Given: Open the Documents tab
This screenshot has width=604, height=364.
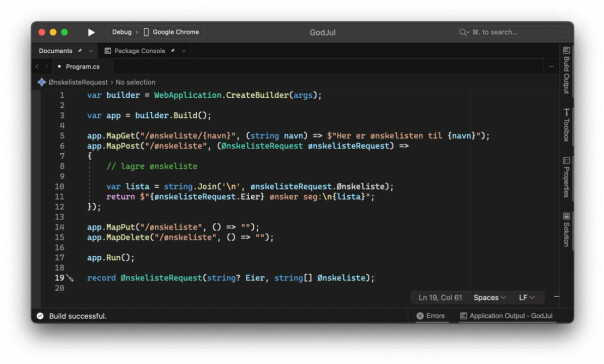Looking at the screenshot, I should pos(55,51).
